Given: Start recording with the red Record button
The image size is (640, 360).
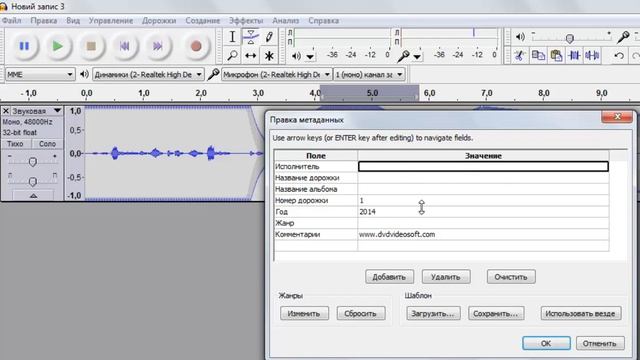Looking at the screenshot, I should pos(196,46).
